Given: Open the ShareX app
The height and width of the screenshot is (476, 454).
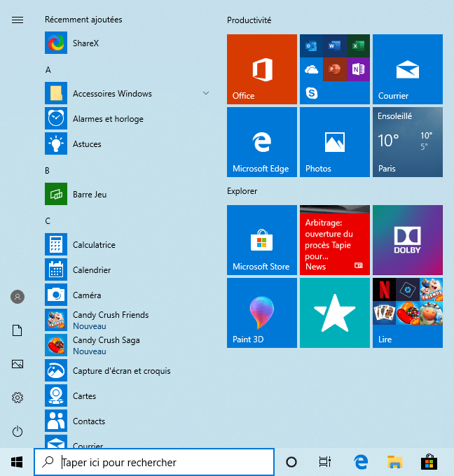Looking at the screenshot, I should click(128, 43).
